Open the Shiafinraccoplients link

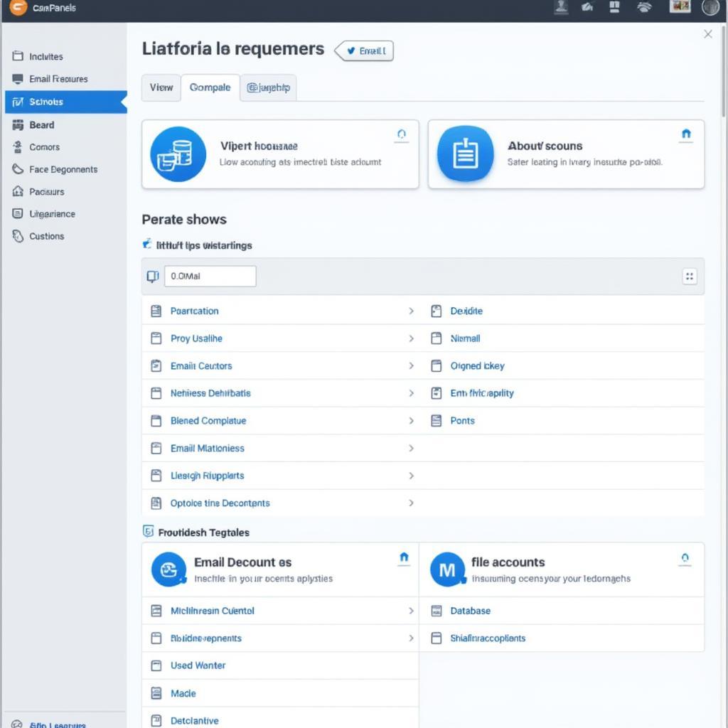pos(488,638)
